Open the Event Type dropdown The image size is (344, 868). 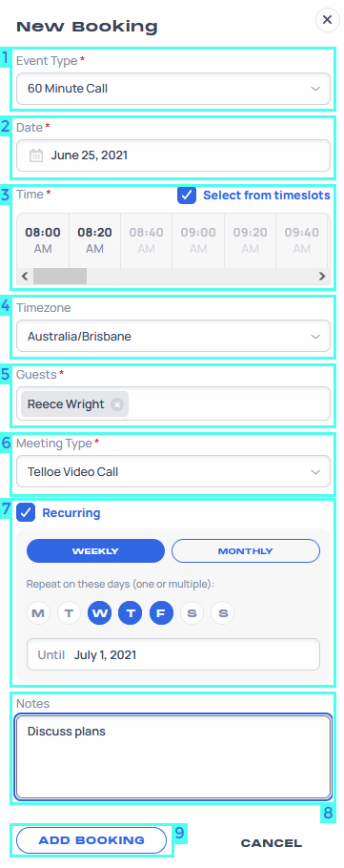pos(173,89)
